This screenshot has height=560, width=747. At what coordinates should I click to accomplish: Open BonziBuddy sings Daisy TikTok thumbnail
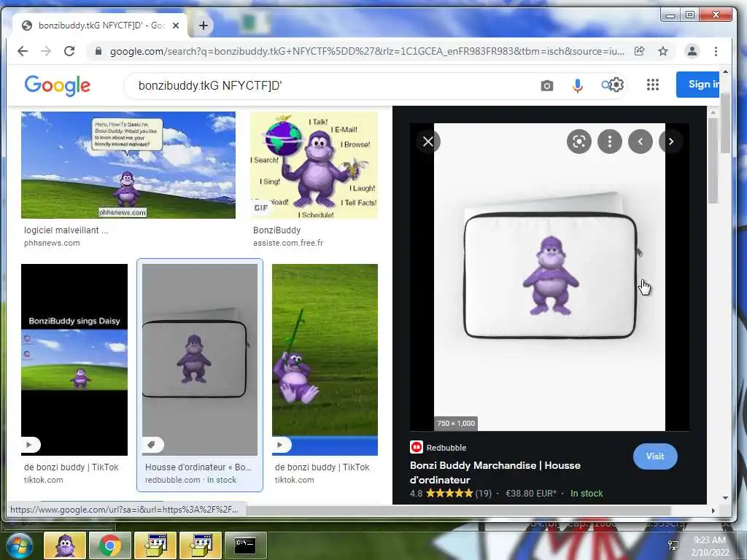74,359
